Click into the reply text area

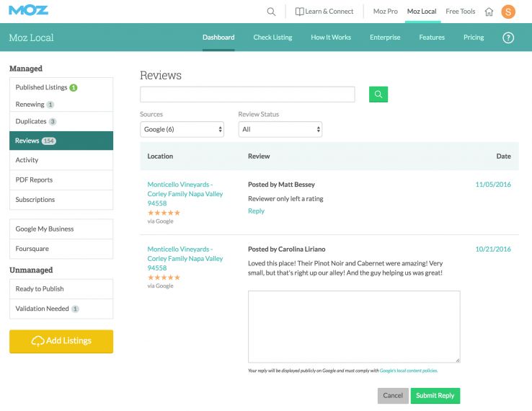(354, 326)
